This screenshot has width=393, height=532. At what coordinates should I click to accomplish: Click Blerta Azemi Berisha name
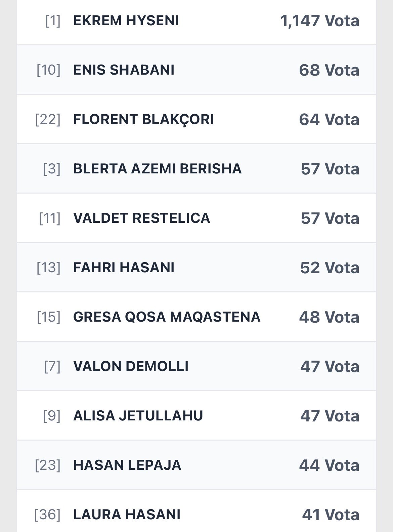click(157, 169)
